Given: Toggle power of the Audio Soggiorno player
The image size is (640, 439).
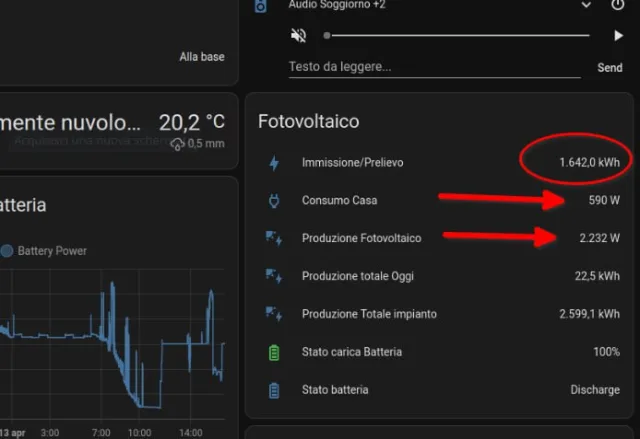Looking at the screenshot, I should point(617,5).
